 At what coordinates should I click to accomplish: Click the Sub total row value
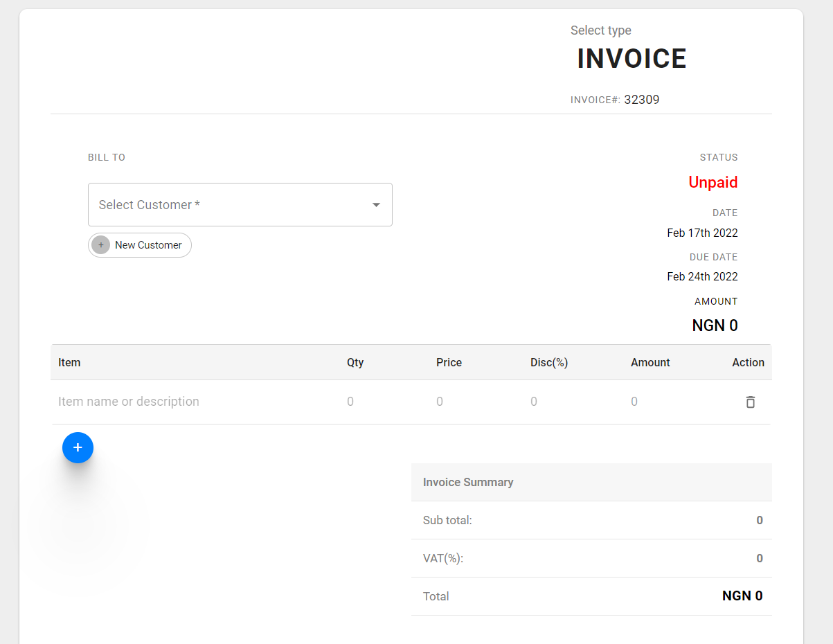759,520
